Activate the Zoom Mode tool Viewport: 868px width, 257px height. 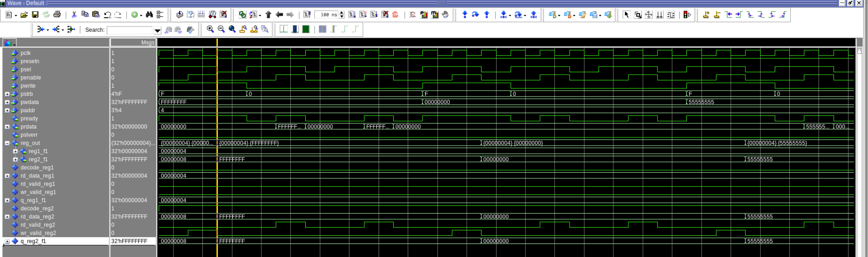click(638, 15)
